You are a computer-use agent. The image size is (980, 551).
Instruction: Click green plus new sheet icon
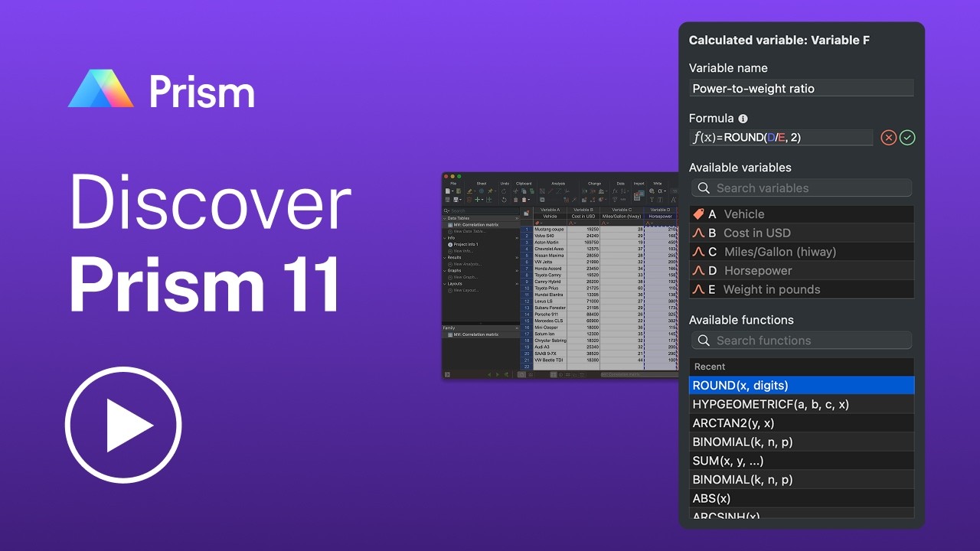point(477,200)
